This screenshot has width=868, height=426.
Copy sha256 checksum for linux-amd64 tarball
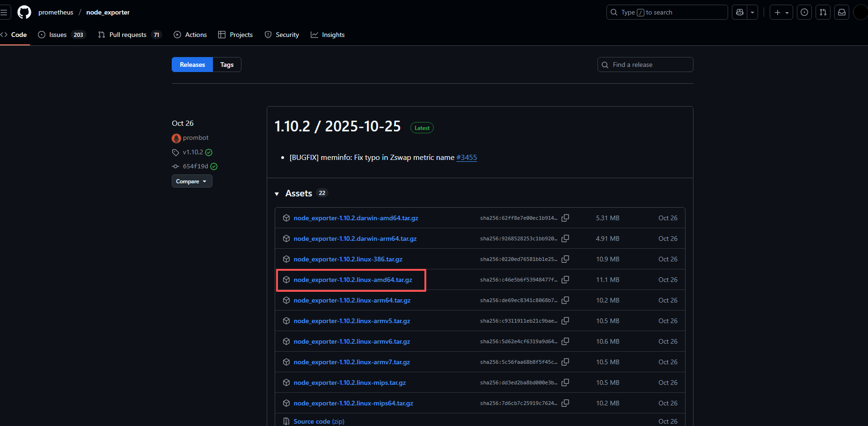[x=565, y=280]
